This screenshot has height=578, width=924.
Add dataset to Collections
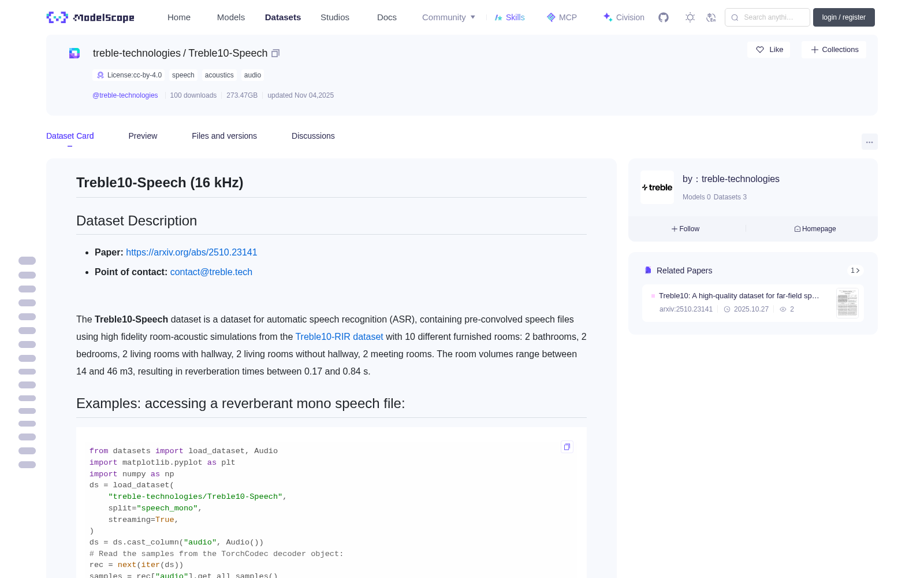coord(834,50)
